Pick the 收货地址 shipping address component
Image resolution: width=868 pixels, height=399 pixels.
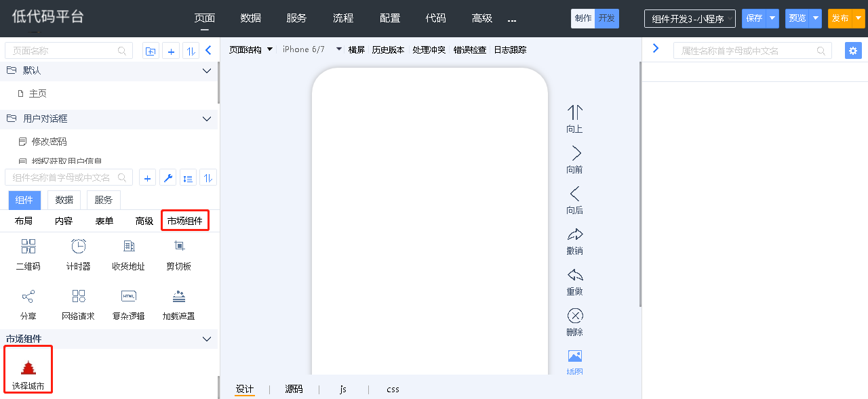[128, 247]
